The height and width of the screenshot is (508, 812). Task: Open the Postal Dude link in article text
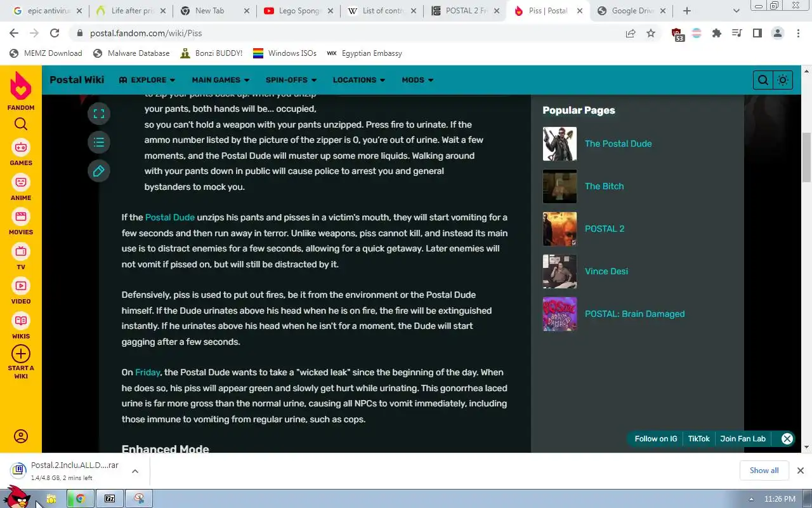click(170, 217)
